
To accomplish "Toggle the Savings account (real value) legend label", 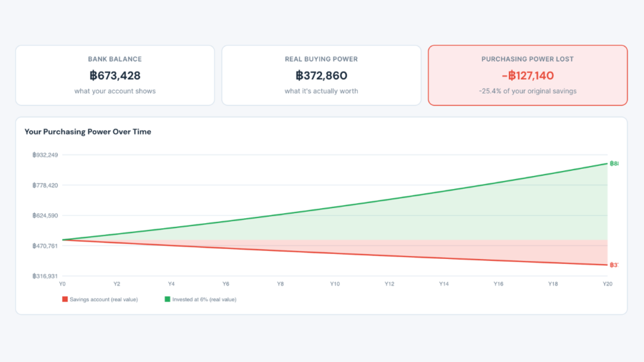I will click(104, 300).
